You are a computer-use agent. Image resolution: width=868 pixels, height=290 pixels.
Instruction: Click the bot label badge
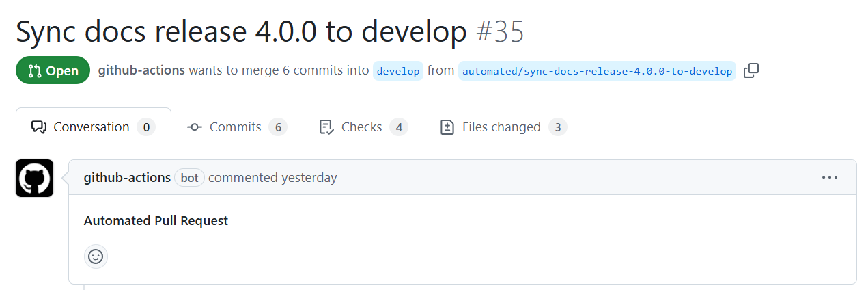(x=190, y=178)
